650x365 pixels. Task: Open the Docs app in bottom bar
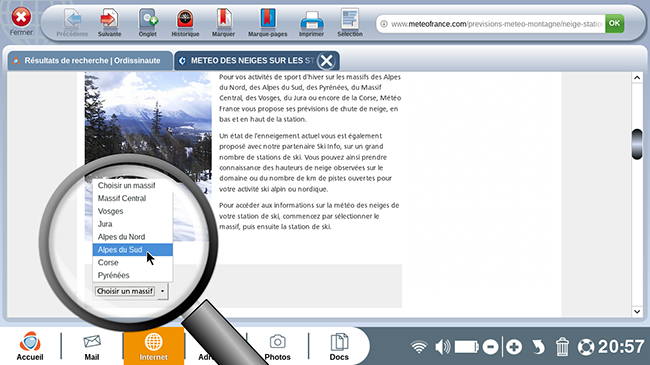tap(339, 346)
